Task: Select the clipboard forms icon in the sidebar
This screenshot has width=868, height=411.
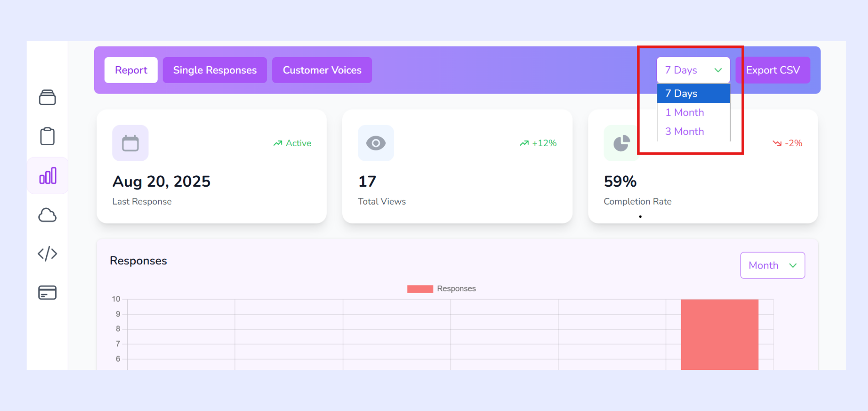Action: tap(48, 136)
